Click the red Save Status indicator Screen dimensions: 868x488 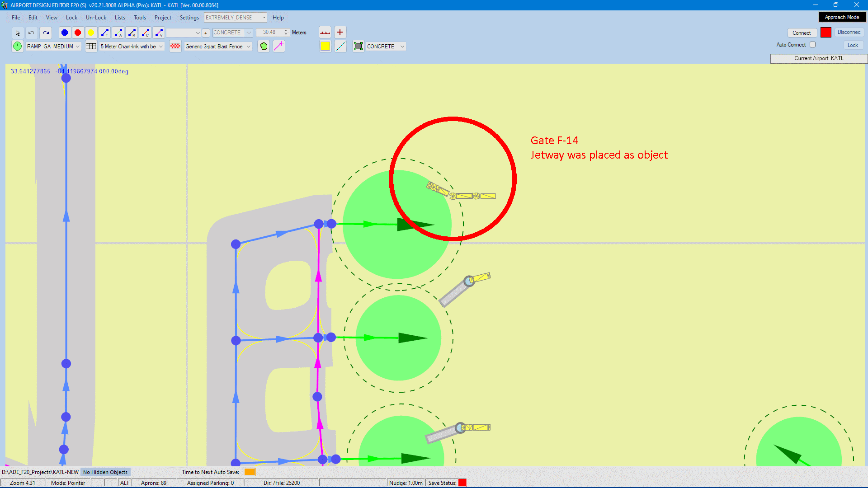click(x=462, y=483)
